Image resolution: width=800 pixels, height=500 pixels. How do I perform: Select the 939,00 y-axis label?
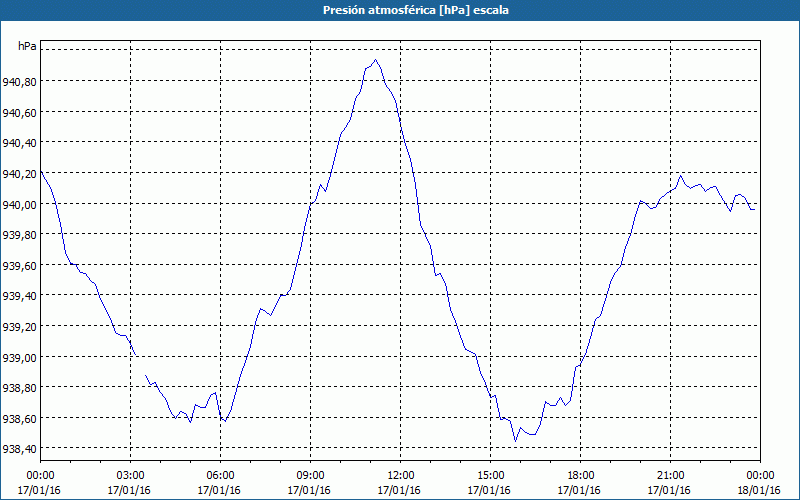[19, 357]
